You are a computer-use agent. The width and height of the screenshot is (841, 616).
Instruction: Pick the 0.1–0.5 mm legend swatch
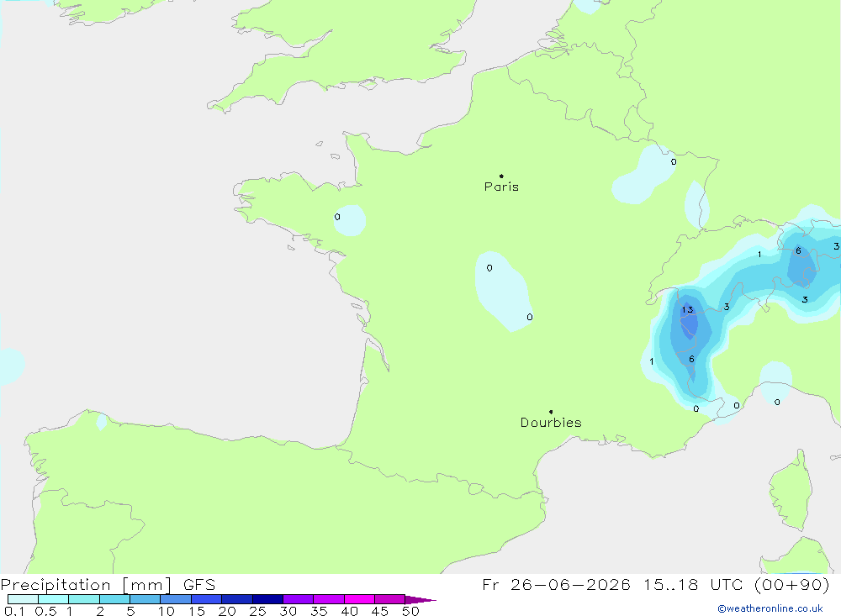coord(23,599)
